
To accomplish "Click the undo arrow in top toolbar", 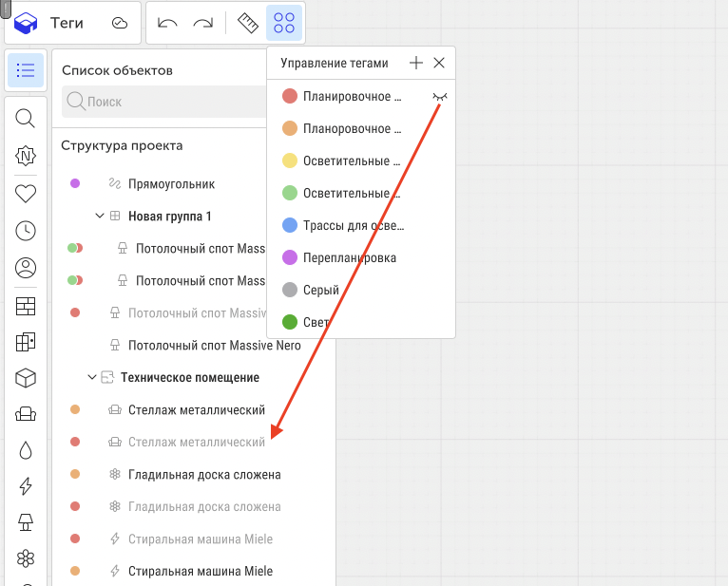I will click(x=167, y=23).
